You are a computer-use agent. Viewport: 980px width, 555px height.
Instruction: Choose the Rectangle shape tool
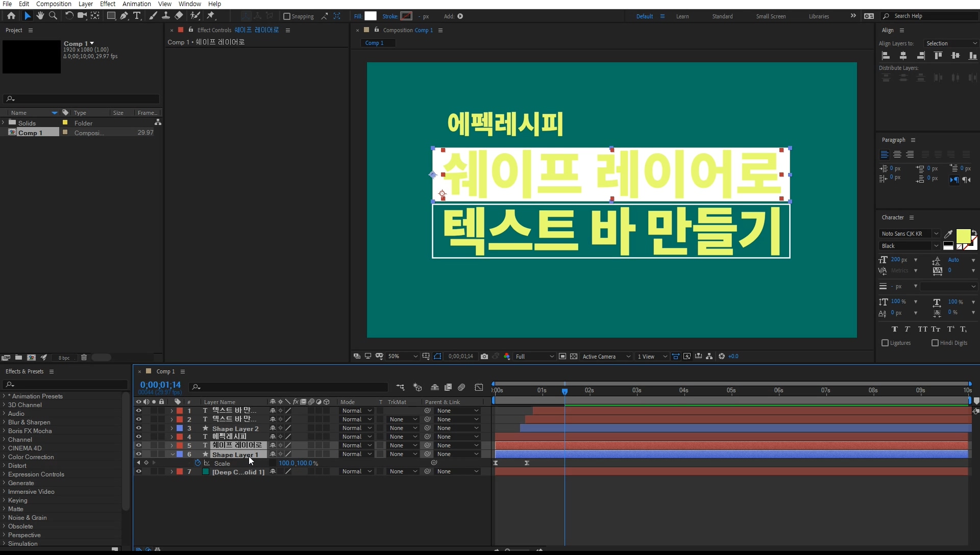click(x=111, y=16)
